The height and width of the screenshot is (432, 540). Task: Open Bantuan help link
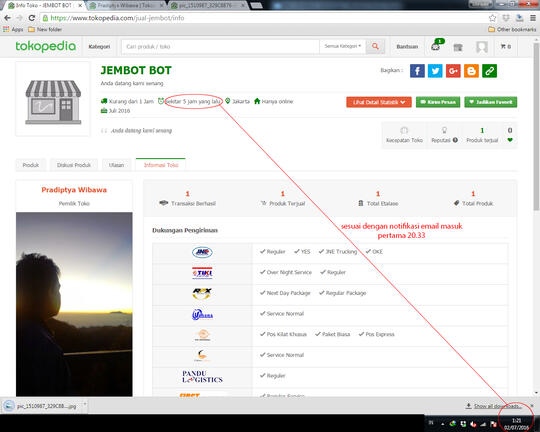pos(407,47)
